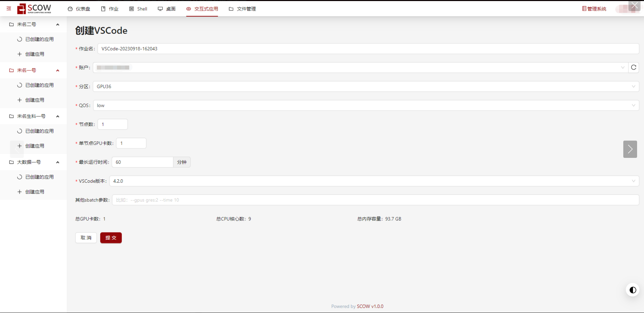Click the 总内存容量 93.7 GB text

379,219
